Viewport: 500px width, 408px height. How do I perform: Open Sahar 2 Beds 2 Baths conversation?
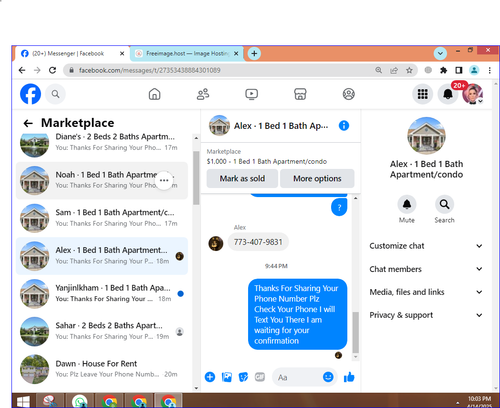[102, 331]
